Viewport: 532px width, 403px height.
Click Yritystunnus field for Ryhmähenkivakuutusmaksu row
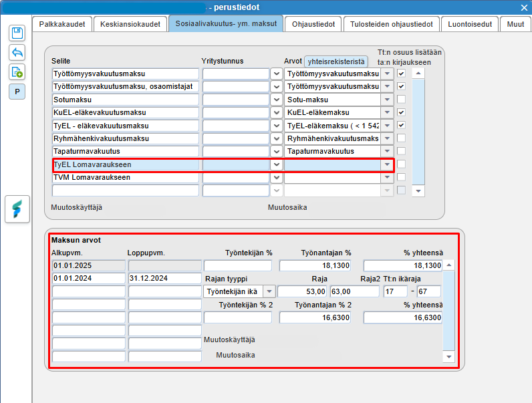pos(236,139)
